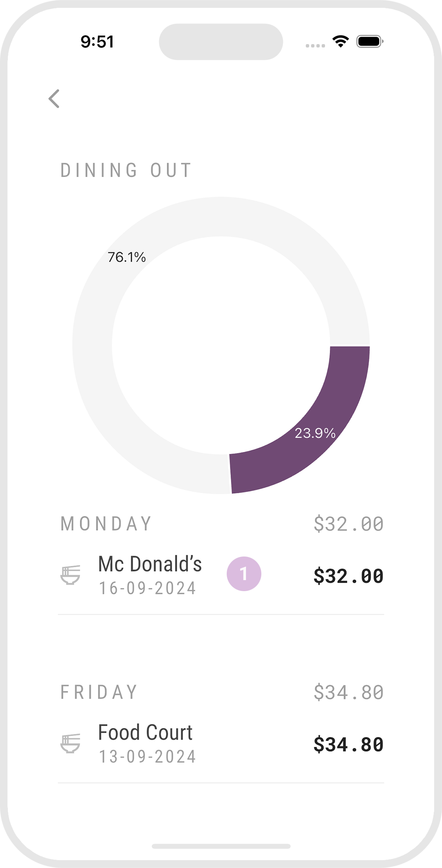This screenshot has height=868, width=442.
Task: Tap the purple badge showing number 1
Action: (244, 574)
